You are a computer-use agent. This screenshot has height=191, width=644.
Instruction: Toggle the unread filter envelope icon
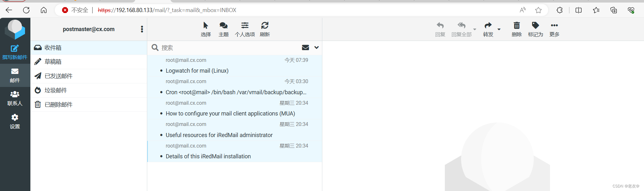306,48
